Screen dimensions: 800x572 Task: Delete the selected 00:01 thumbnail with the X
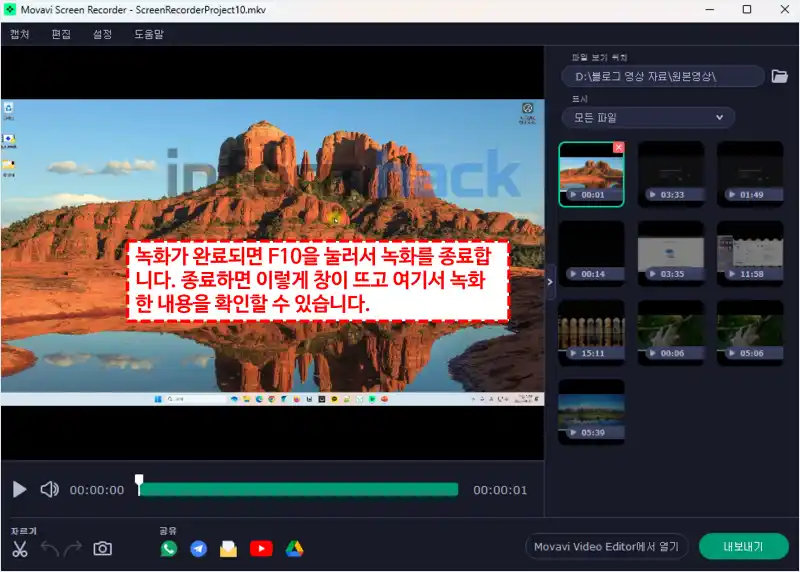coord(618,147)
